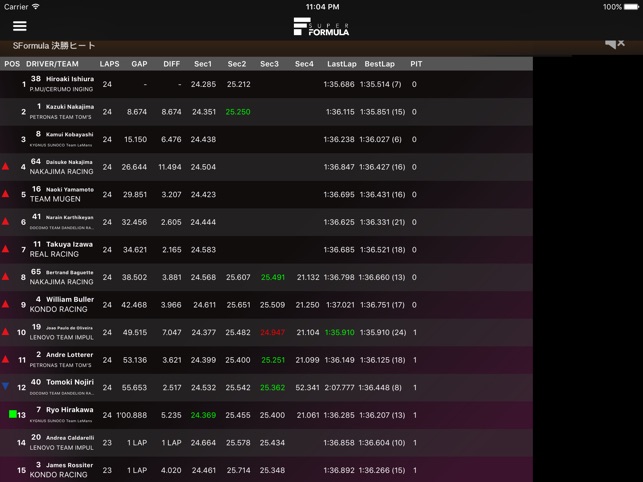The image size is (643, 482).
Task: Tap the 11:04 PM clock
Action: click(322, 7)
